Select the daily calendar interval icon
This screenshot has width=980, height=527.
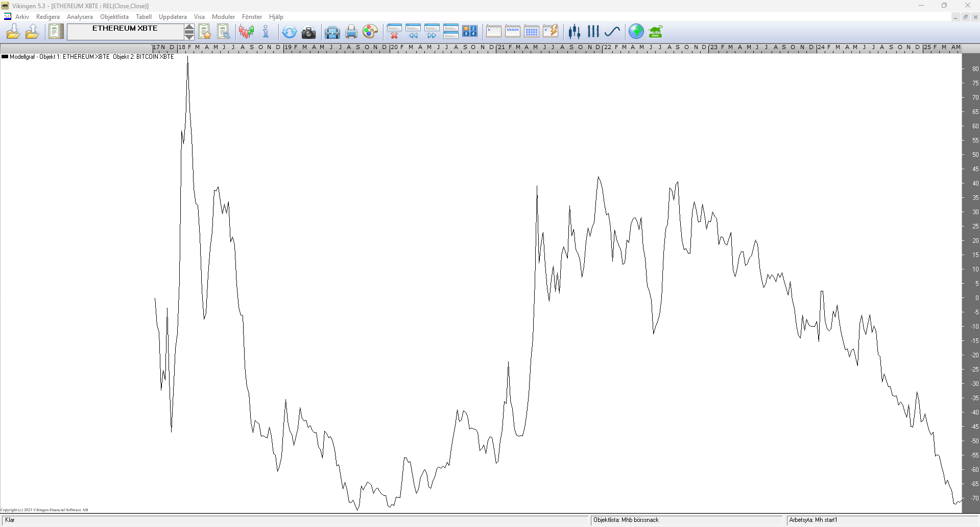click(494, 32)
